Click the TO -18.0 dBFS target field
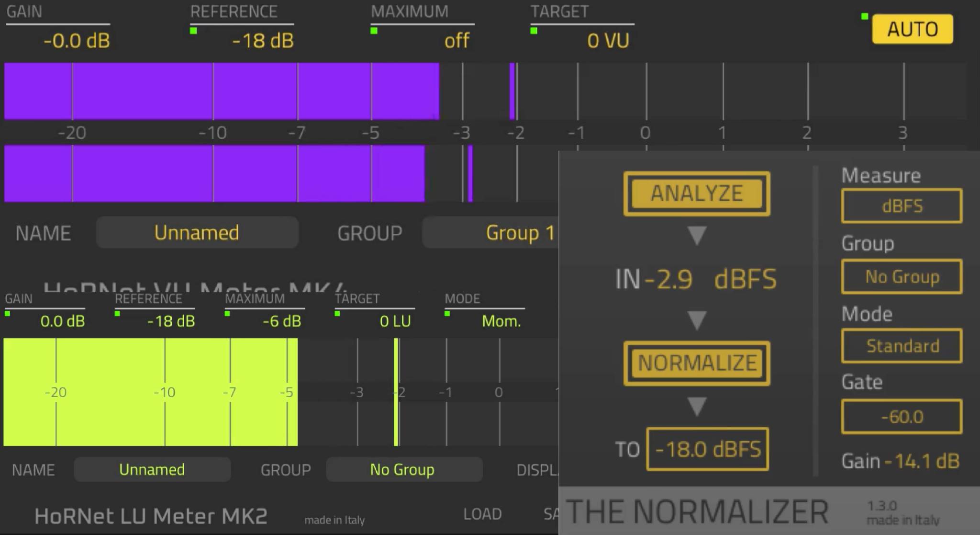This screenshot has height=535, width=980. [707, 449]
